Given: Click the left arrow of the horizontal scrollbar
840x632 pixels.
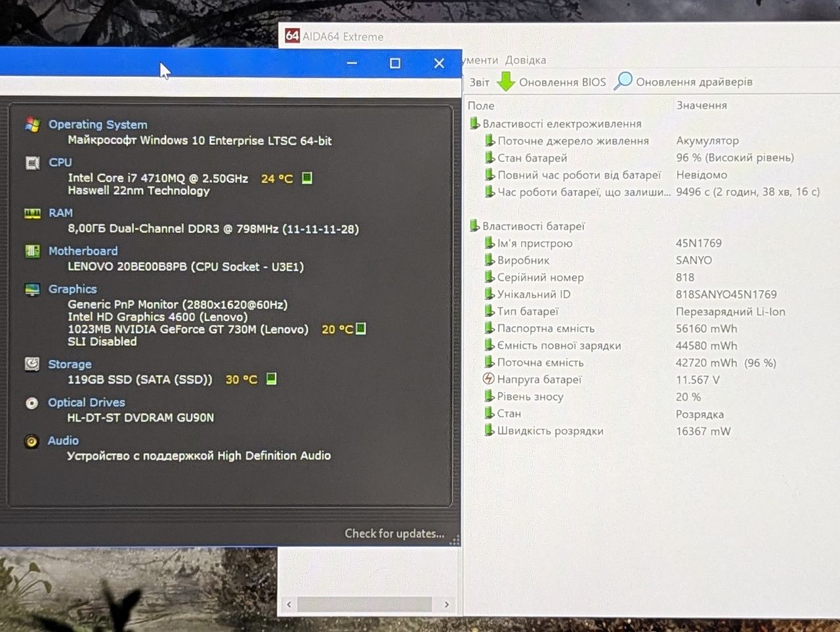Looking at the screenshot, I should tap(289, 604).
